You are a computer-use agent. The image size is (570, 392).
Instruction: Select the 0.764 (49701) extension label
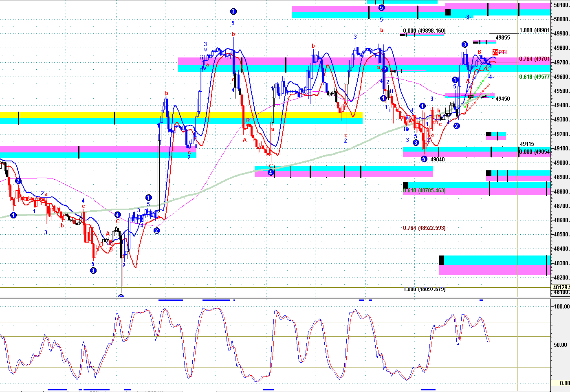(x=534, y=59)
